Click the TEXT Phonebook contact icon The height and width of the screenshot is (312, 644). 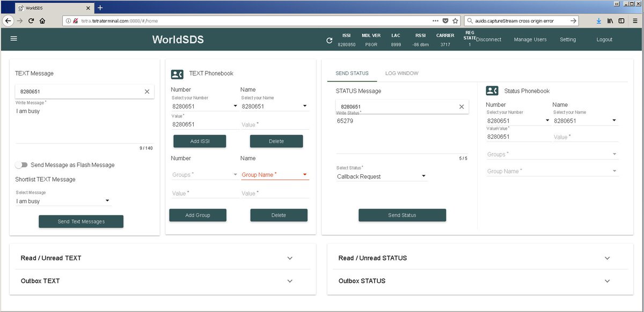pos(177,75)
